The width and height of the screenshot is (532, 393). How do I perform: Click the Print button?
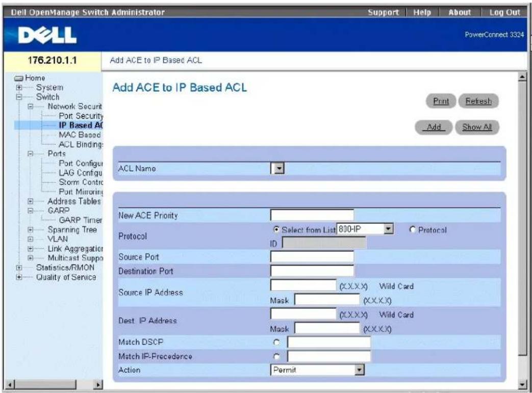pyautogui.click(x=441, y=101)
